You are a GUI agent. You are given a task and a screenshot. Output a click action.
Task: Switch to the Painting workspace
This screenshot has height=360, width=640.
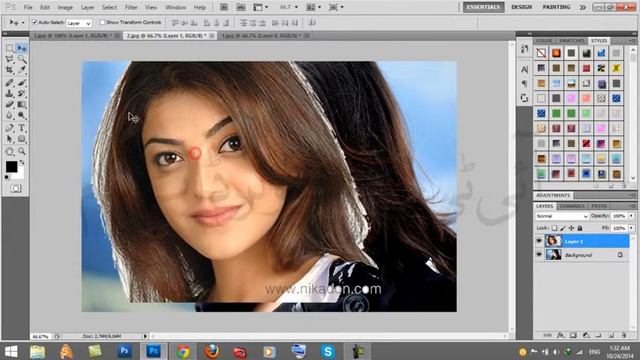(x=556, y=7)
